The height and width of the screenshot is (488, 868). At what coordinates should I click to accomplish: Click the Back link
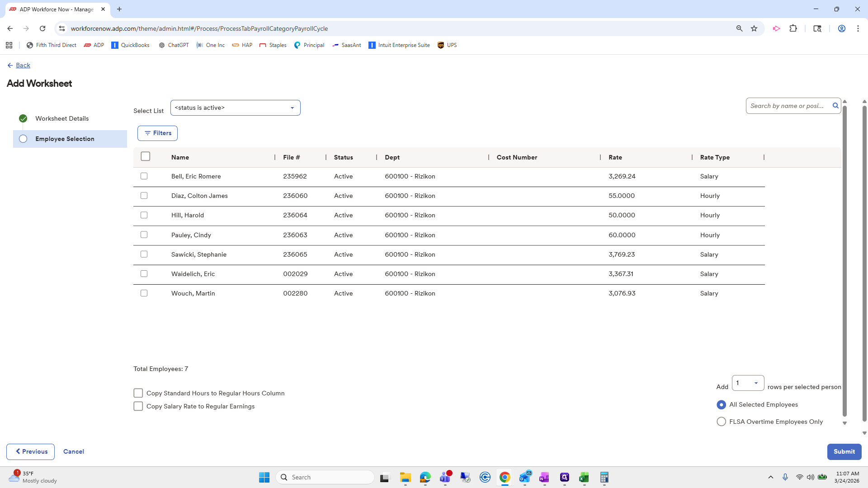[23, 66]
